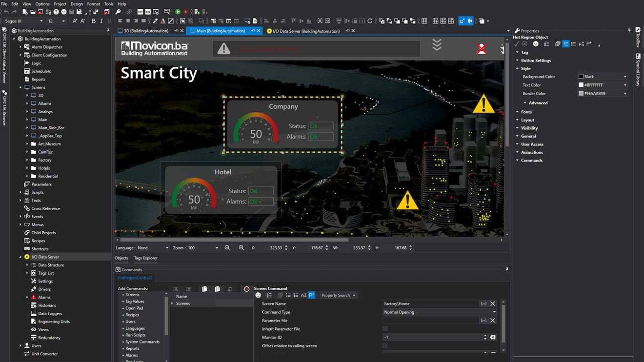This screenshot has width=644, height=362.
Task: Enable the Inherit Parameter File checkbox
Action: [x=385, y=329]
